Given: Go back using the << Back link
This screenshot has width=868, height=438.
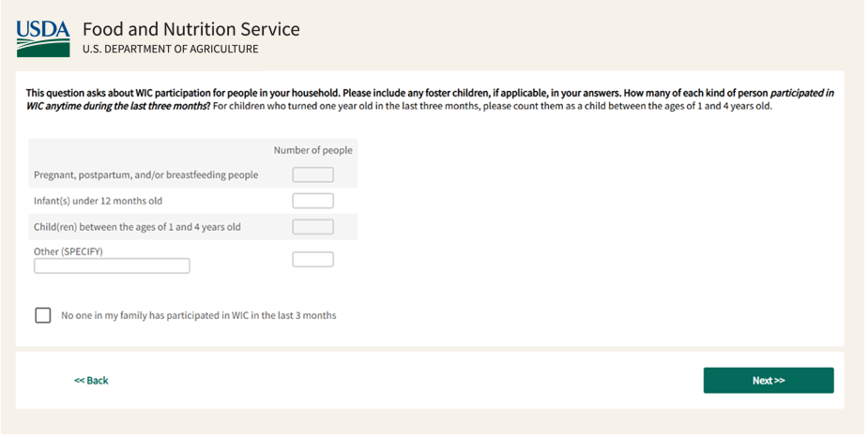Looking at the screenshot, I should 91,381.
